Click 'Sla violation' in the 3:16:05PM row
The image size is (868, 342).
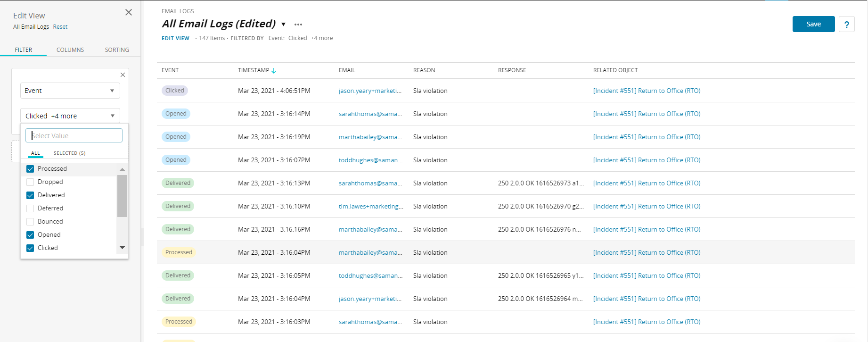(430, 275)
